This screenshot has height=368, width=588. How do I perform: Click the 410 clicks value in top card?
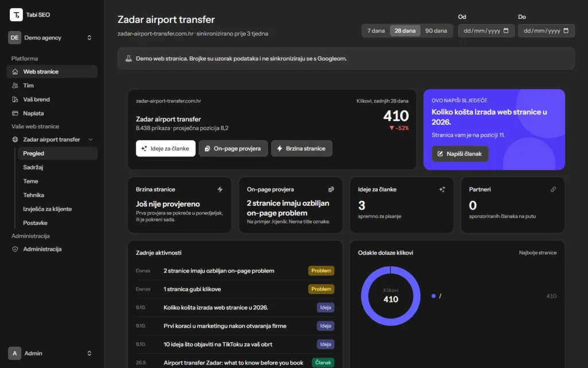396,116
